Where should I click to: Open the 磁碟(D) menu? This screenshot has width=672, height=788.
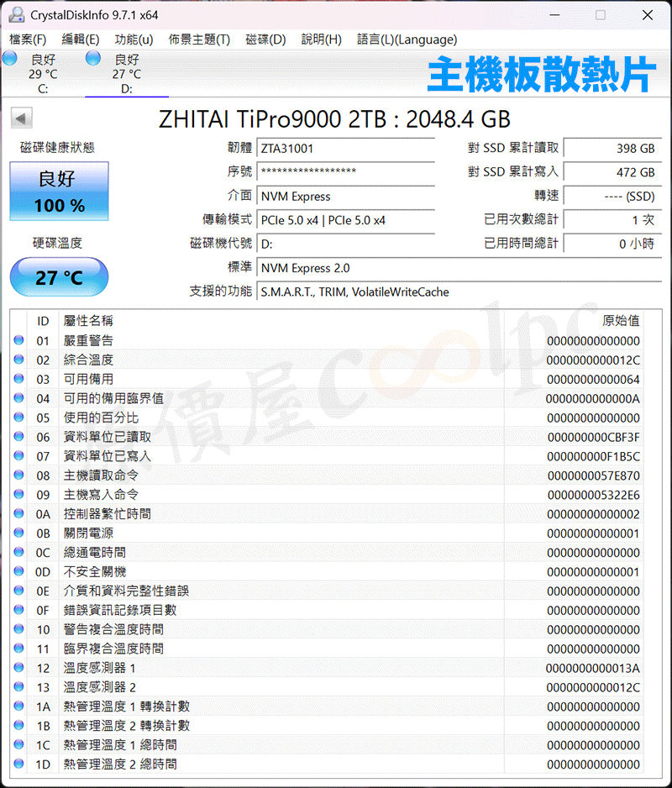265,39
